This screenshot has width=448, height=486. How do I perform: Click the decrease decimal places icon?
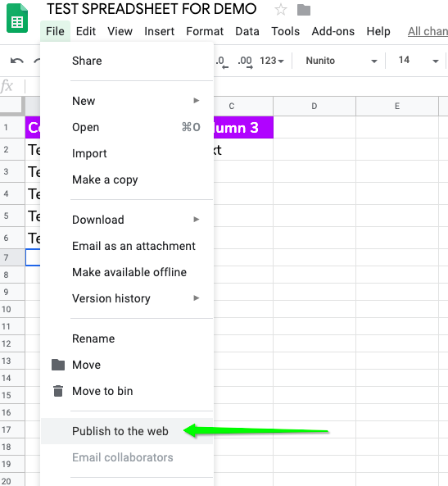222,61
